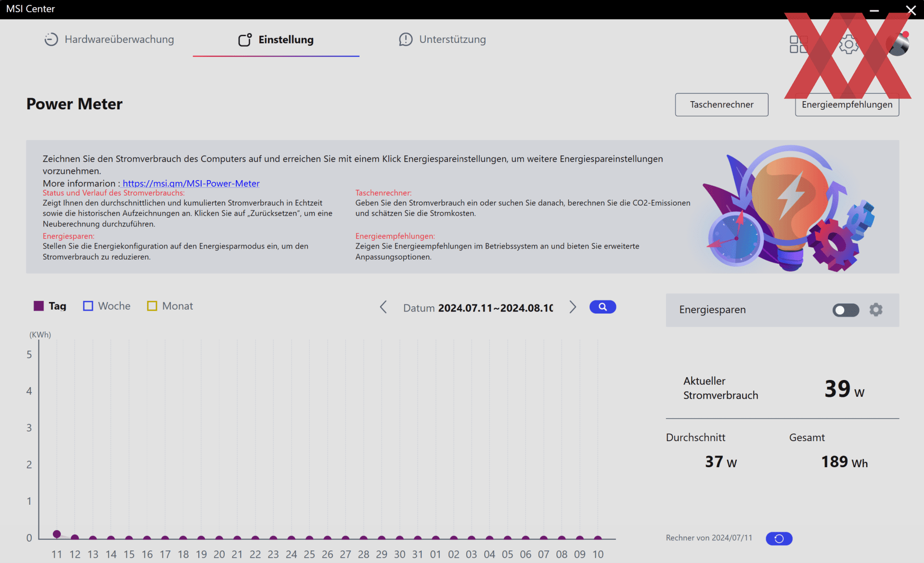The width and height of the screenshot is (924, 563).
Task: Select the Einstellung tab
Action: [276, 39]
